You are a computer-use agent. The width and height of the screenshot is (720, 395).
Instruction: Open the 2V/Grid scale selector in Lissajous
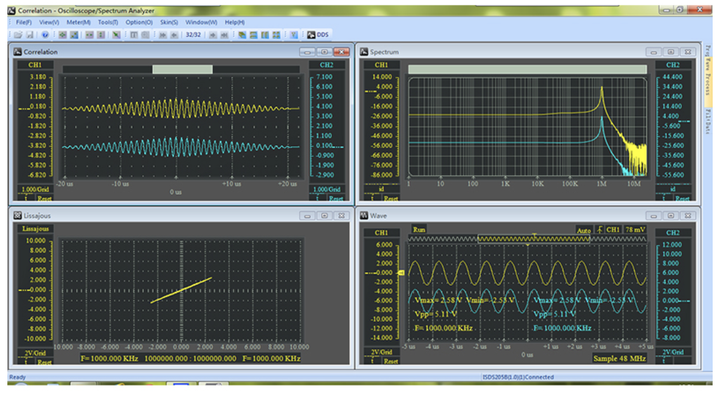tap(35, 353)
